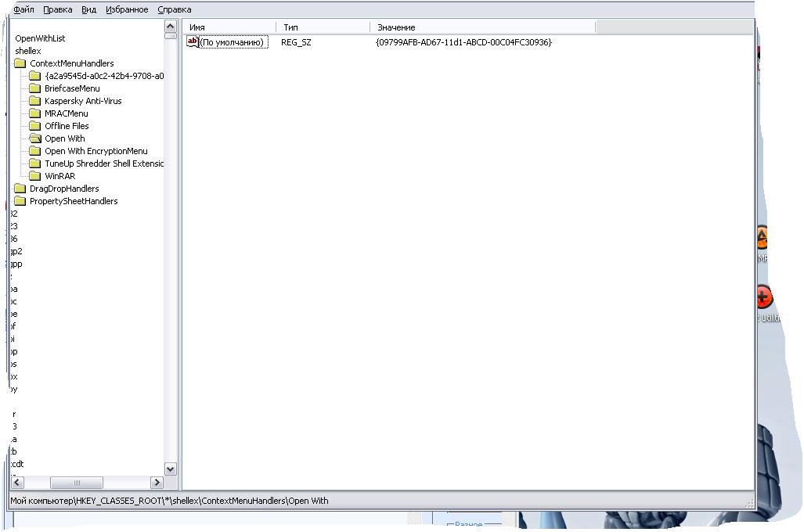Image resolution: width=804 pixels, height=532 pixels.
Task: Click the tree scroll down arrow
Action: click(170, 469)
